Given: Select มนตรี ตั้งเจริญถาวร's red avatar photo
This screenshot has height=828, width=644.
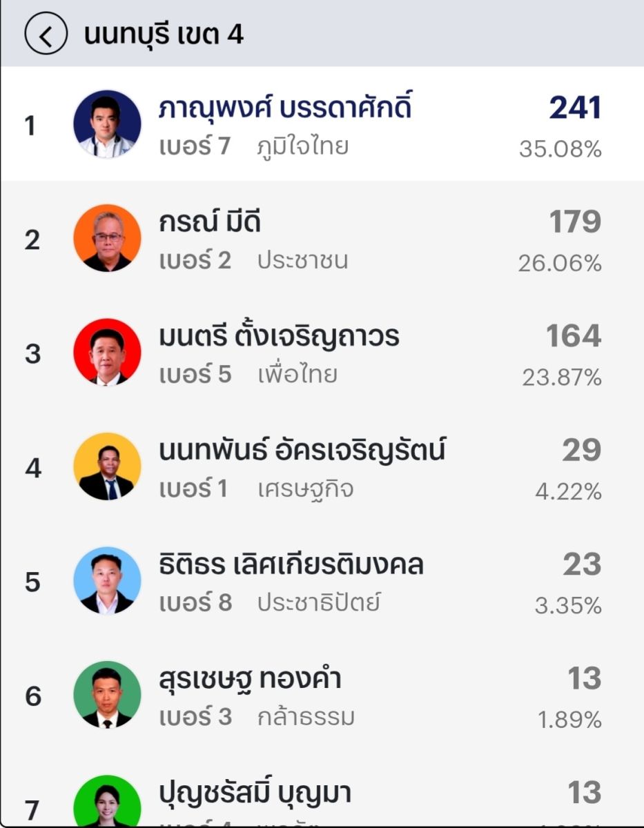Looking at the screenshot, I should click(x=107, y=352).
